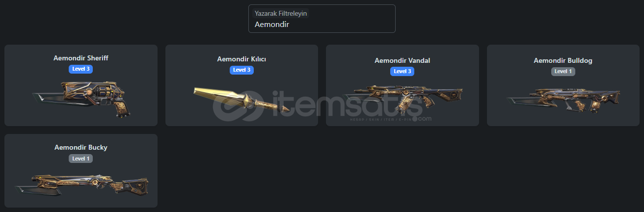Click the Level 3 badge under Aemondir Kılıcı
The width and height of the screenshot is (644, 212).
[x=241, y=70]
